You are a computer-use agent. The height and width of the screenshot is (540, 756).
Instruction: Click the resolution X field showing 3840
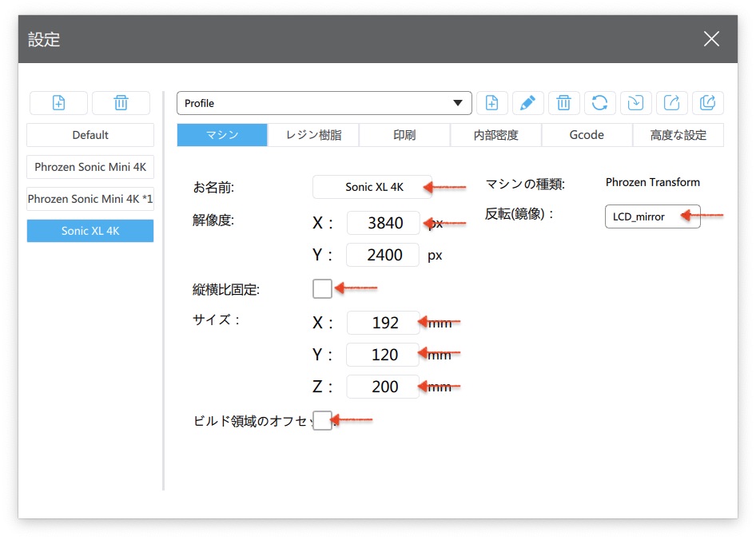click(x=384, y=224)
